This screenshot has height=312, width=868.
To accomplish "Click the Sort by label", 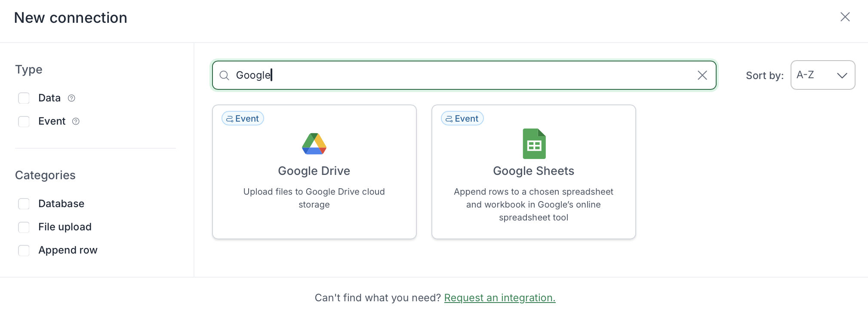I will (765, 76).
